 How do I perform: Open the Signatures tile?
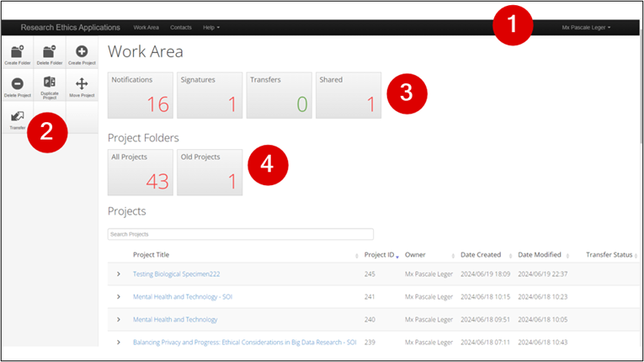[x=209, y=95]
